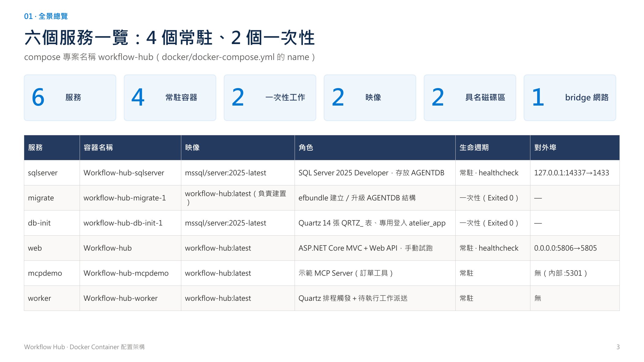
Task: Select the '6 服務' stat card
Action: click(x=70, y=98)
